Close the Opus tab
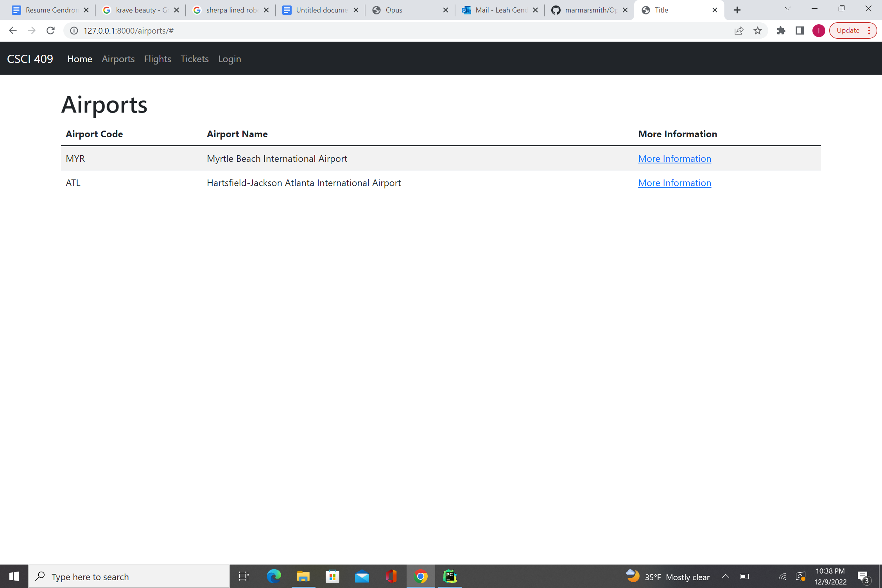 pyautogui.click(x=445, y=10)
